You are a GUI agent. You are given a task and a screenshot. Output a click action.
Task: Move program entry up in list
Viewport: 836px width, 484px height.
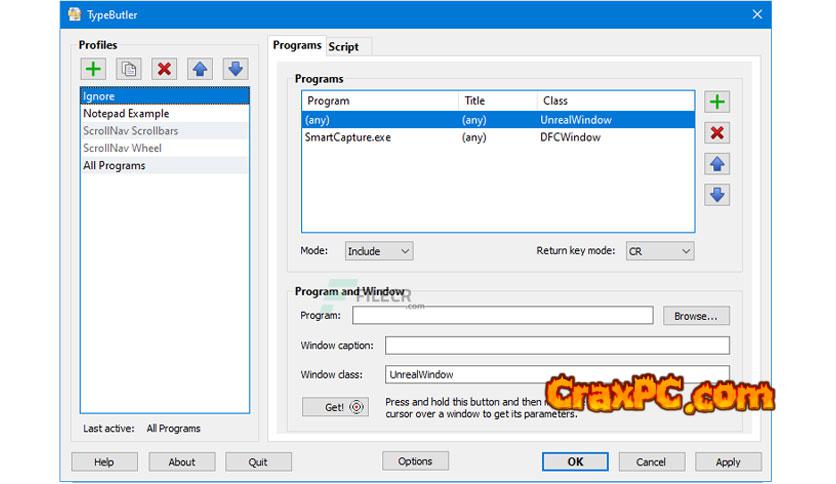click(x=717, y=164)
